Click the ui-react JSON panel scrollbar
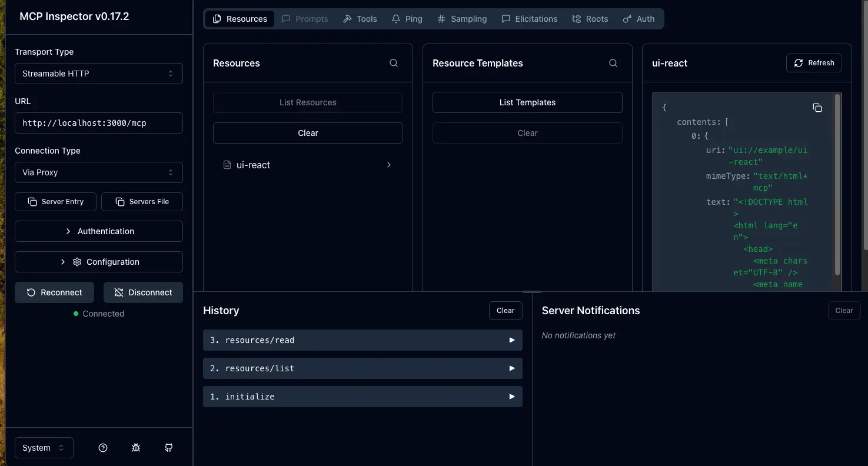This screenshot has height=466, width=868. tap(837, 184)
